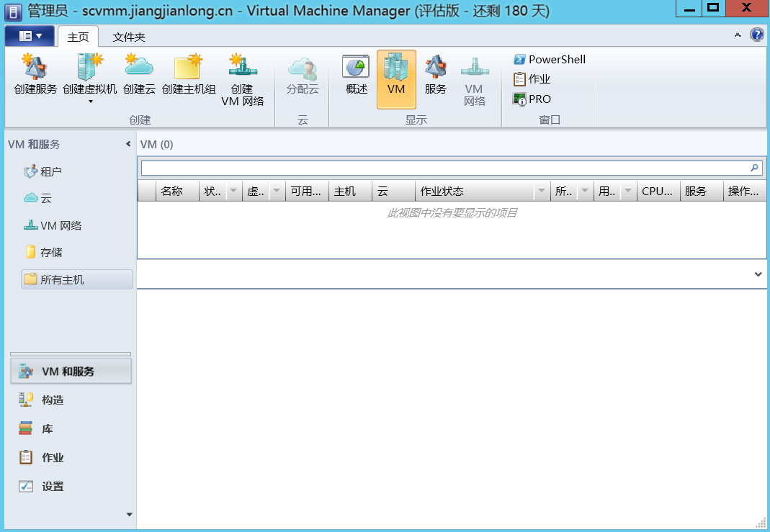Select the VM 网络 tree node
This screenshot has width=770, height=532.
click(53, 225)
